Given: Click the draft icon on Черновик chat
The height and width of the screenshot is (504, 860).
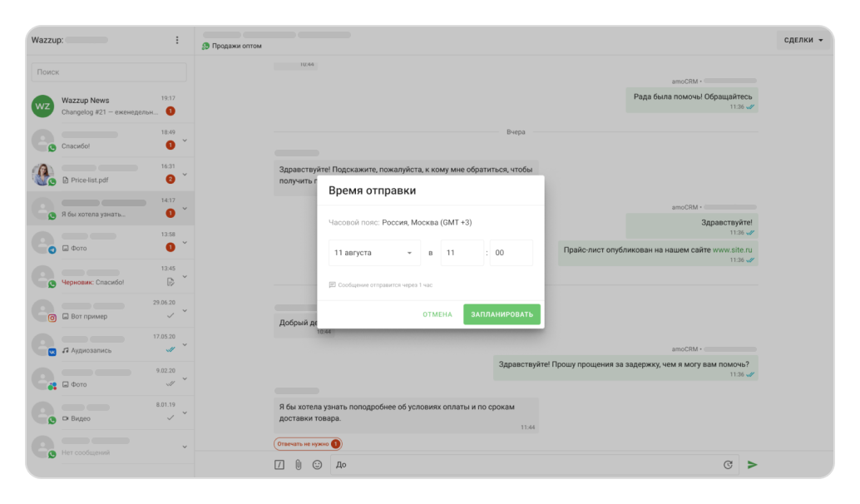Looking at the screenshot, I should 171,282.
